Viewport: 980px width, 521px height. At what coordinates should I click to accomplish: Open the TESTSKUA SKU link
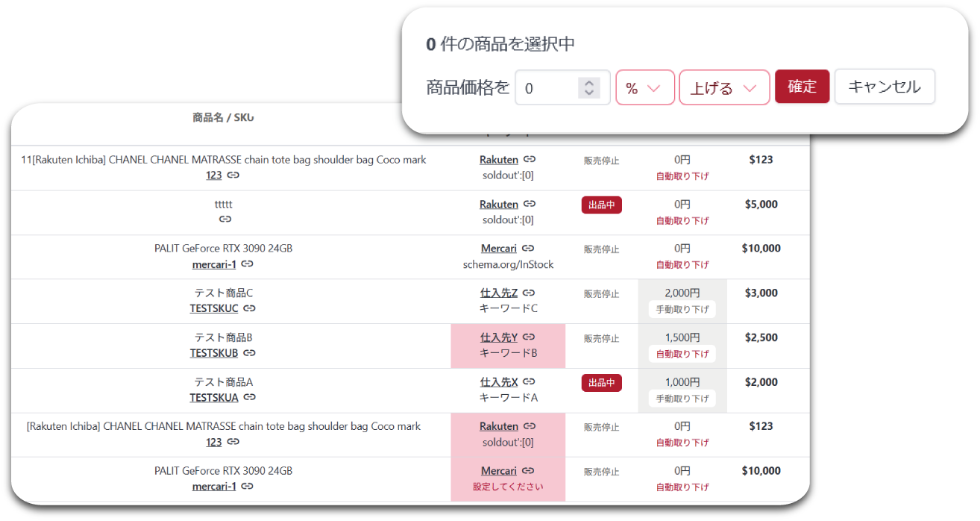[x=214, y=398]
